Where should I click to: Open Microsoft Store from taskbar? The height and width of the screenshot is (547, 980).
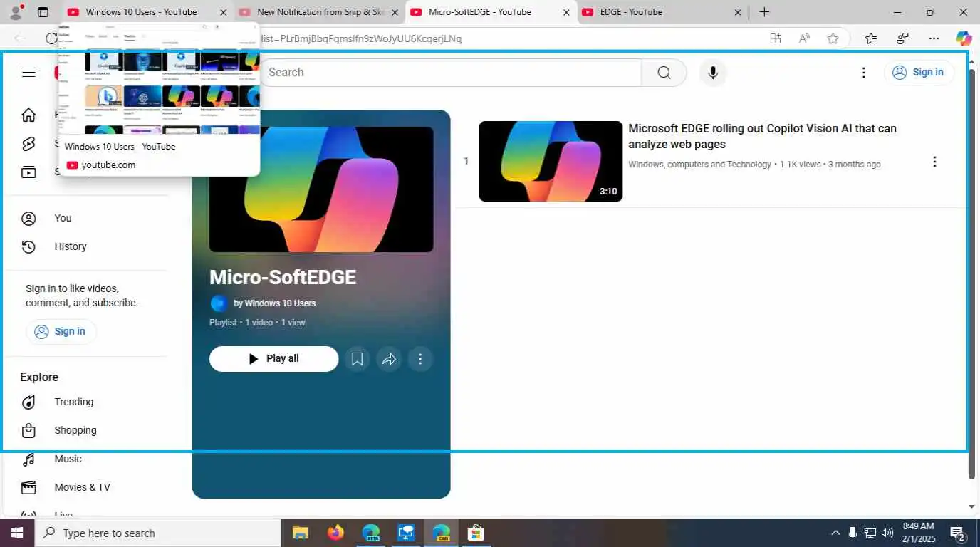tap(476, 533)
